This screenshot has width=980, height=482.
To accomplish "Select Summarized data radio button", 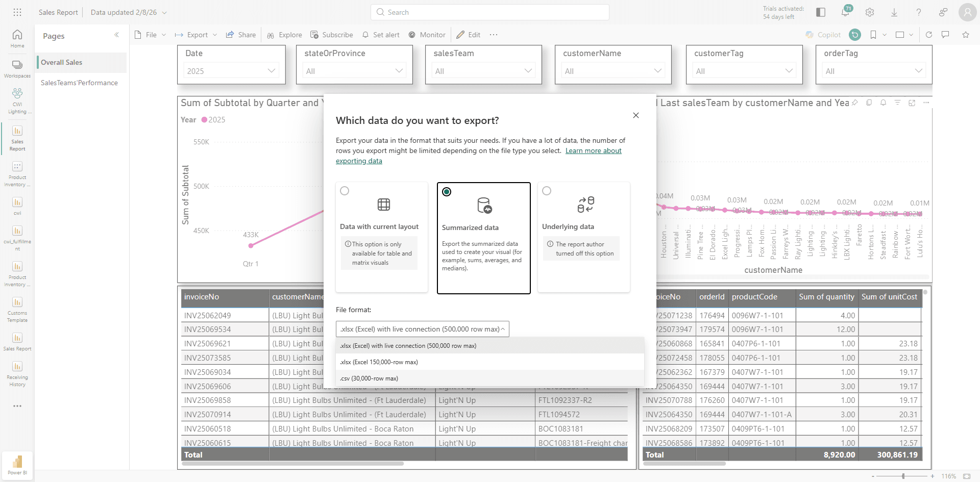I will click(447, 192).
